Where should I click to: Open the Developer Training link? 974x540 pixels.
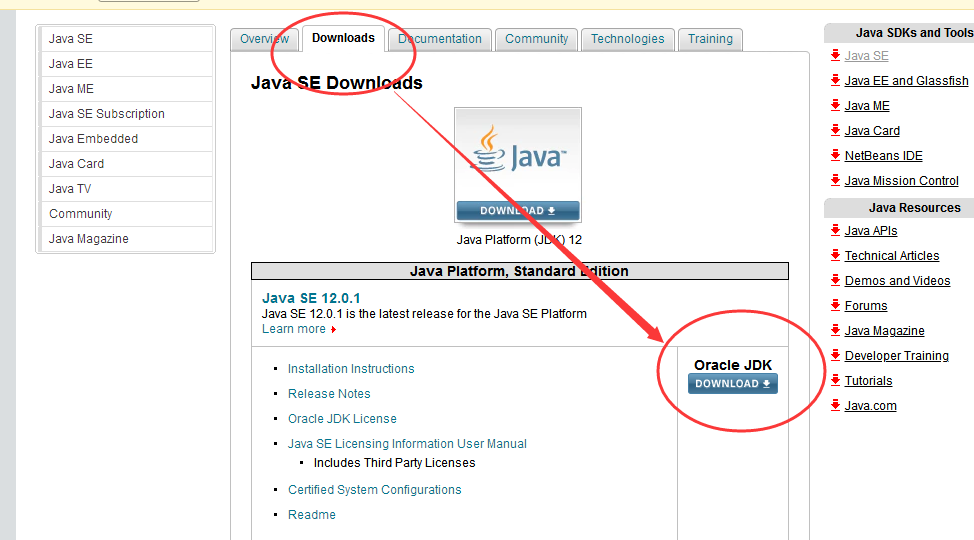897,355
